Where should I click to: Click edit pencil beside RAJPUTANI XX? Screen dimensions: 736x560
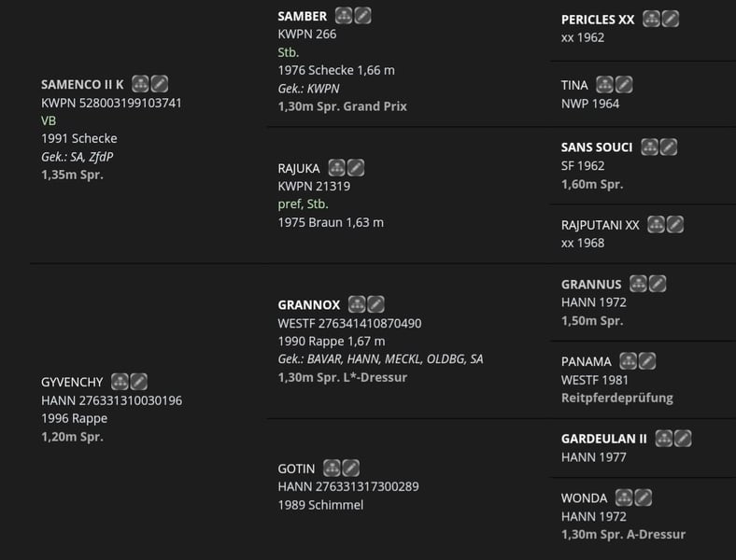[675, 225]
